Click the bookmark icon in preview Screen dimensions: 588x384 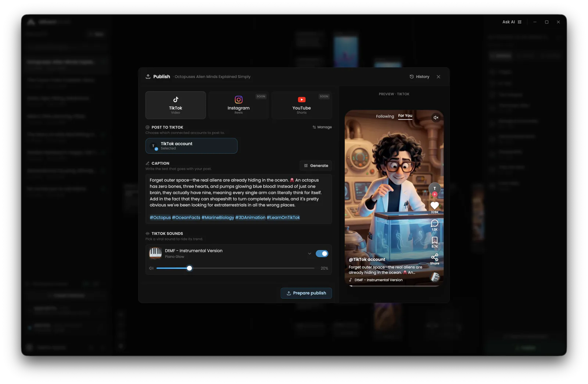coord(434,240)
